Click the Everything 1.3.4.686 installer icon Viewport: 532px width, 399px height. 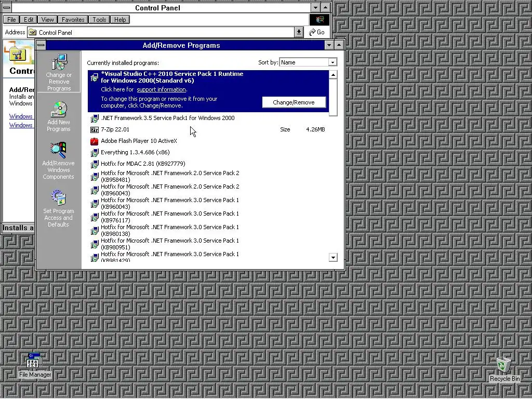[95, 153]
